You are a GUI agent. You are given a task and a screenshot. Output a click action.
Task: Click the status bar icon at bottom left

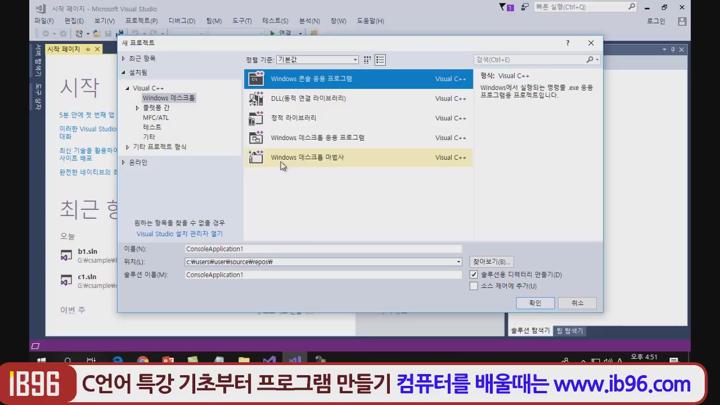pos(35,346)
